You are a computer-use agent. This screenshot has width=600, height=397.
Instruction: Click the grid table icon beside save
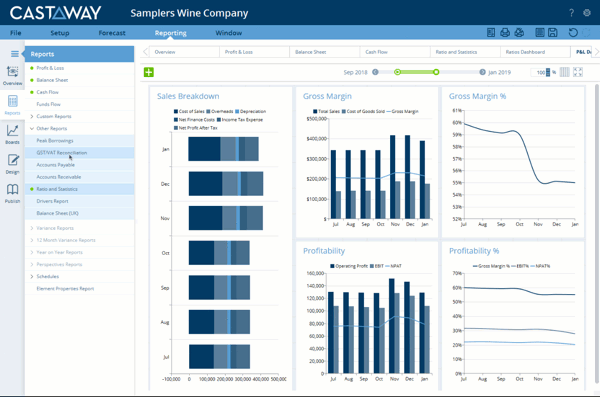pyautogui.click(x=540, y=33)
